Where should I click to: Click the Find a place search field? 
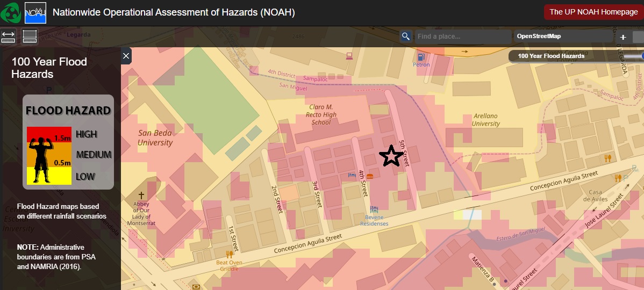(x=462, y=37)
